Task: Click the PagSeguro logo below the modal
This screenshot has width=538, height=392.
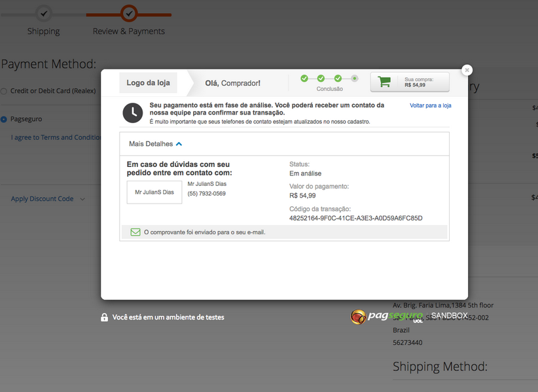Action: coord(386,316)
